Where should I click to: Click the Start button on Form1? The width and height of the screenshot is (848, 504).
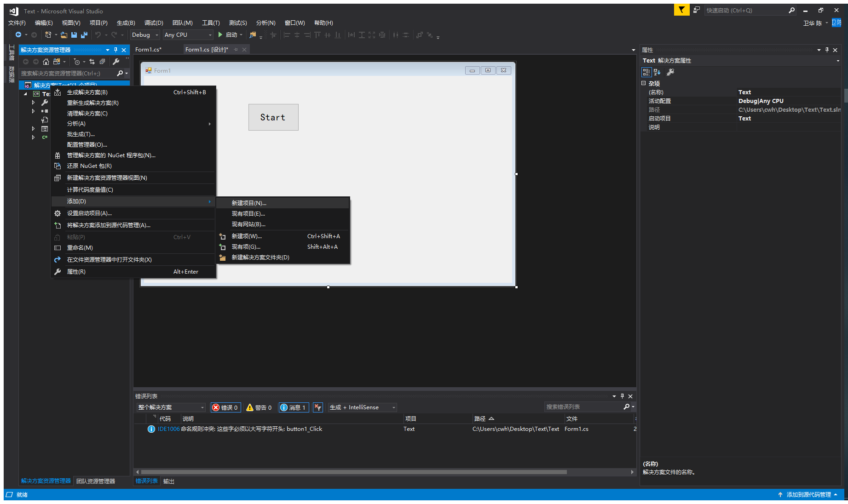click(273, 117)
